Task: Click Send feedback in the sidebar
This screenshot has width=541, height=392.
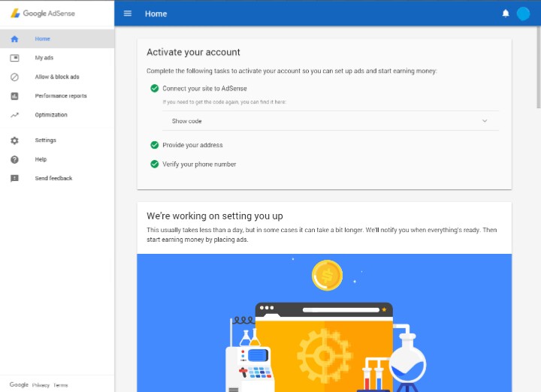Action: click(57, 178)
